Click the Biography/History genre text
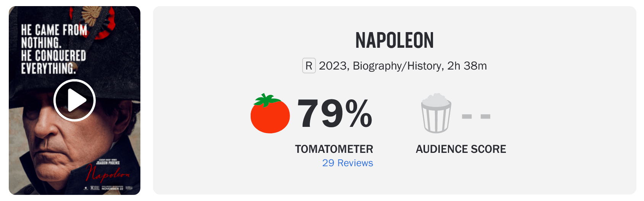The image size is (644, 201). coord(397,66)
